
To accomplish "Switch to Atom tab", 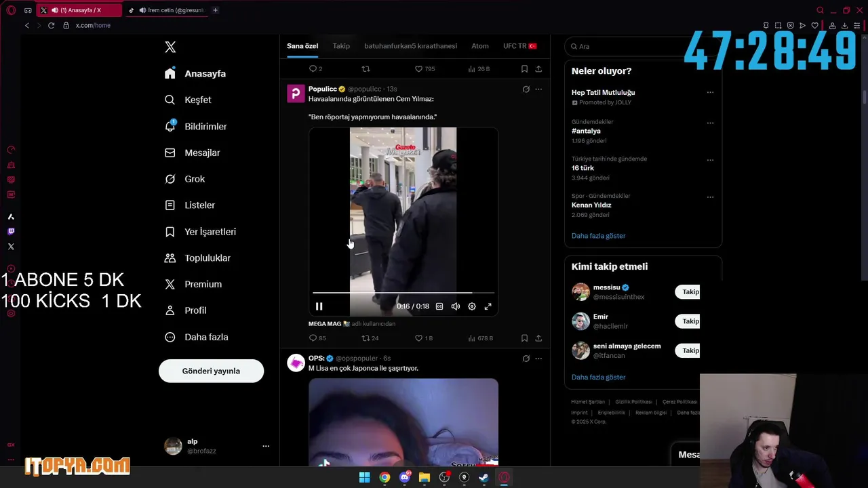I will coord(480,46).
